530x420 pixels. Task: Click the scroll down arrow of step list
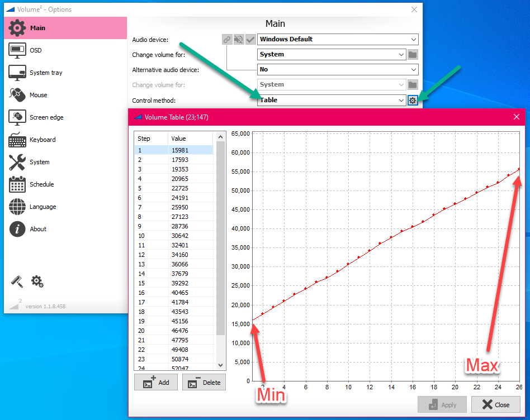220,365
